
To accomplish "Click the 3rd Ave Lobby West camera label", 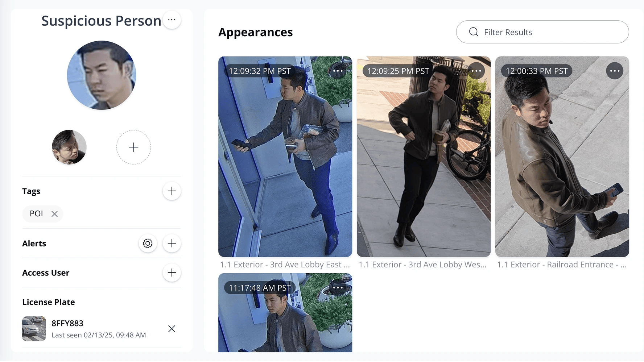I will pos(422,265).
